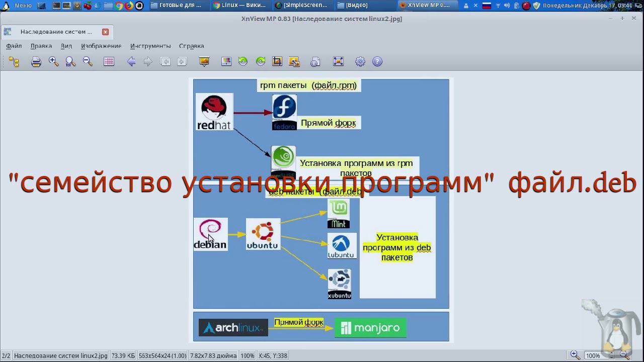This screenshot has height=362, width=644.
Task: Launch Google Chrome from the panel launcher
Action: [x=119, y=6]
